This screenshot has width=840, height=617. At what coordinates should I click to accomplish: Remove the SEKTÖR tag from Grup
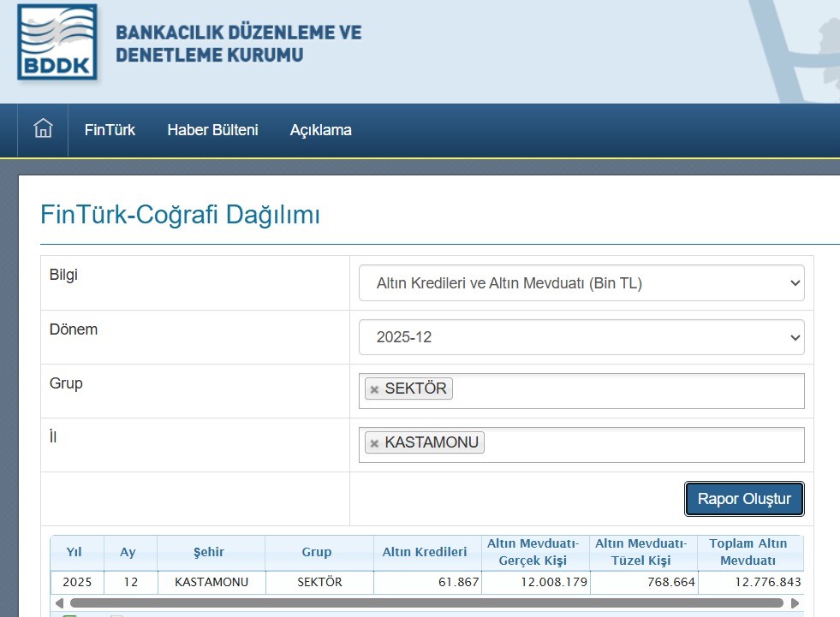374,389
